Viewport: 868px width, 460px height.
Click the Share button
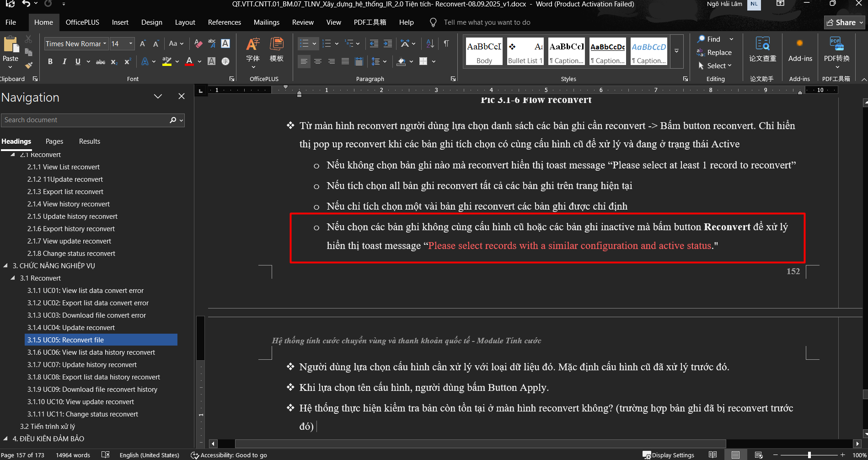click(x=844, y=22)
